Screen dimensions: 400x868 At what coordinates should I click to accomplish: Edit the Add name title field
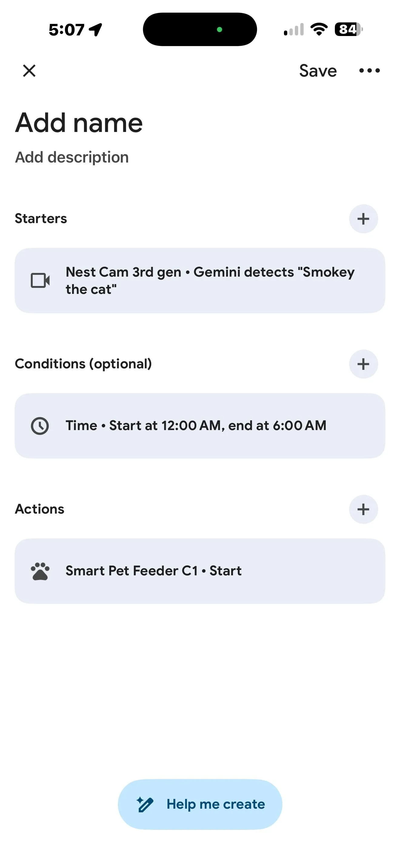click(x=79, y=123)
